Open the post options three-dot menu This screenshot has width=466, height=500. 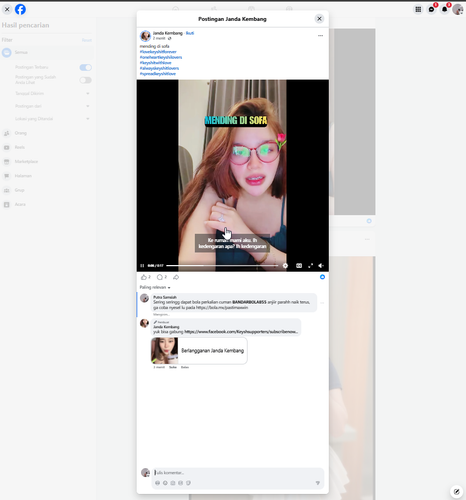click(320, 35)
